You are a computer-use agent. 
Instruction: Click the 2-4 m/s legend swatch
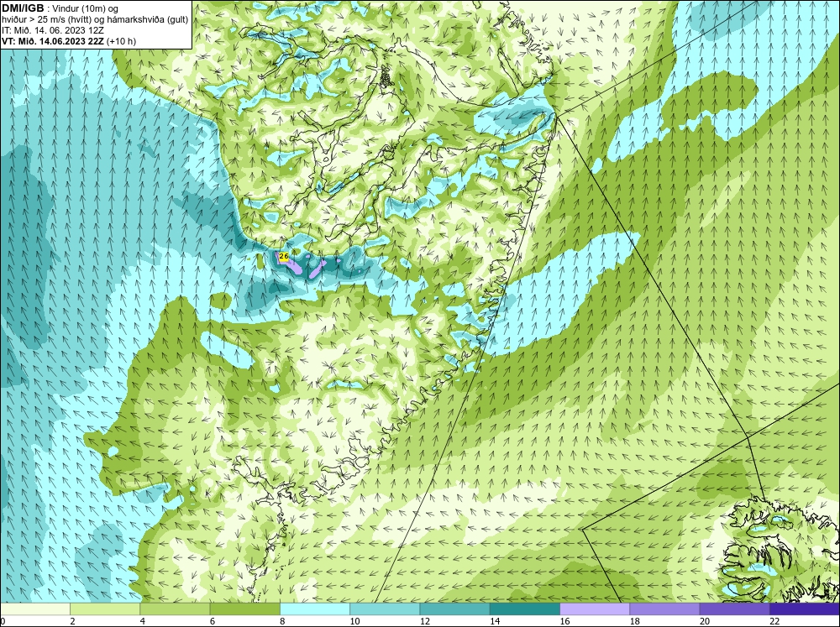(105, 609)
